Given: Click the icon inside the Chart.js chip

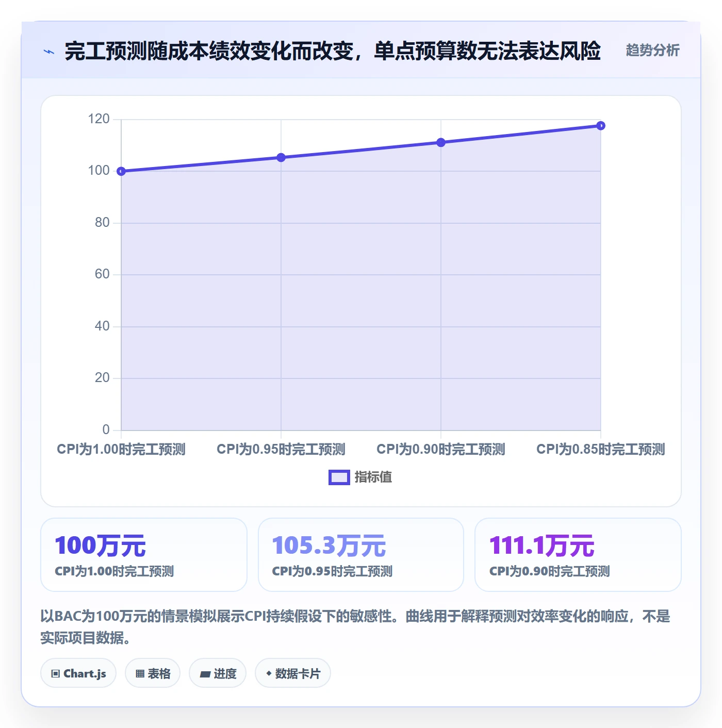Looking at the screenshot, I should pos(56,674).
